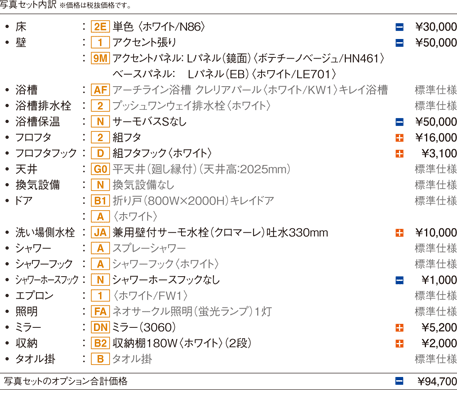Click the blue minus icon beside ¥30,000

click(x=399, y=27)
